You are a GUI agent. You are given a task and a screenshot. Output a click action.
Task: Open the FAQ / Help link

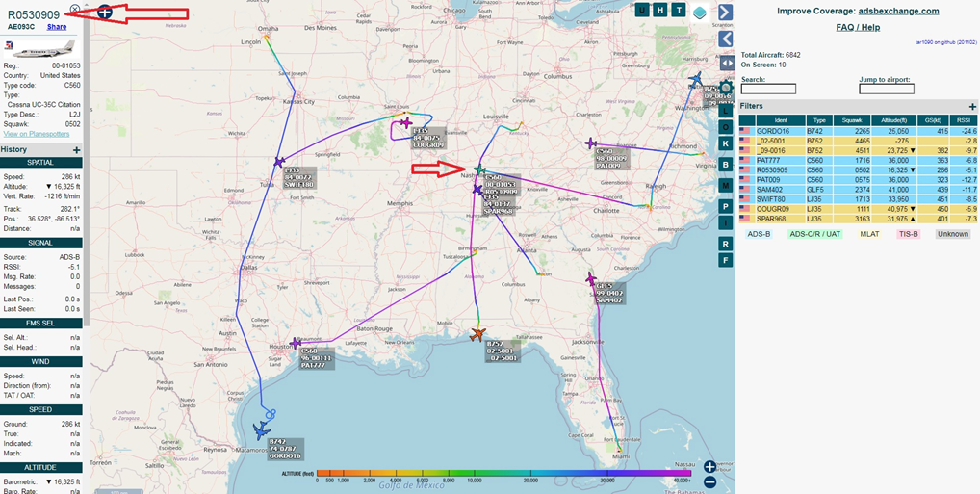[858, 28]
